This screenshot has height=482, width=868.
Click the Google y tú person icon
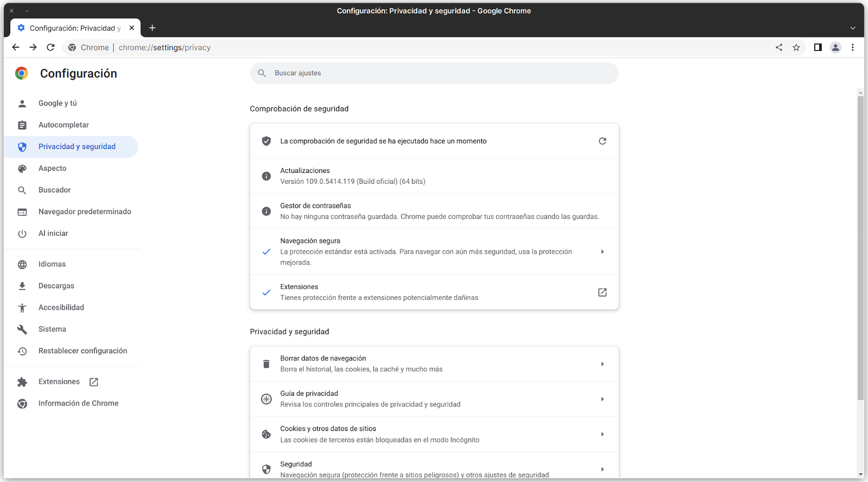point(22,104)
